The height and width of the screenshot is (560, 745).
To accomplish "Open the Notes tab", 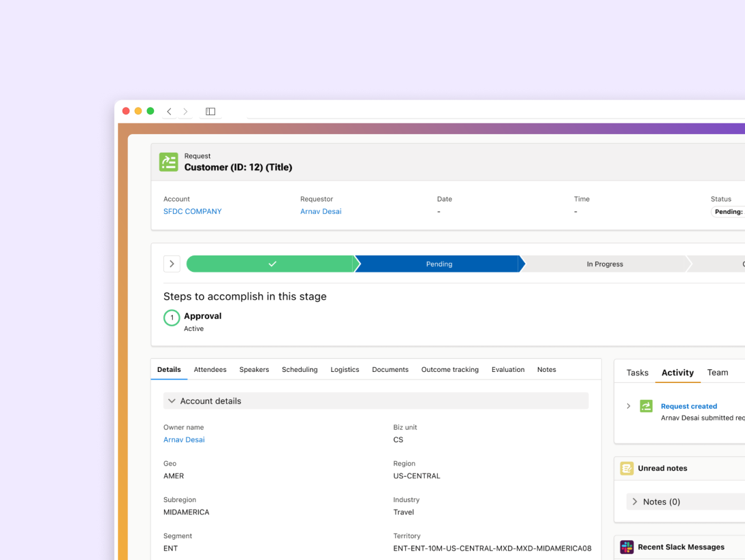I will click(x=546, y=369).
